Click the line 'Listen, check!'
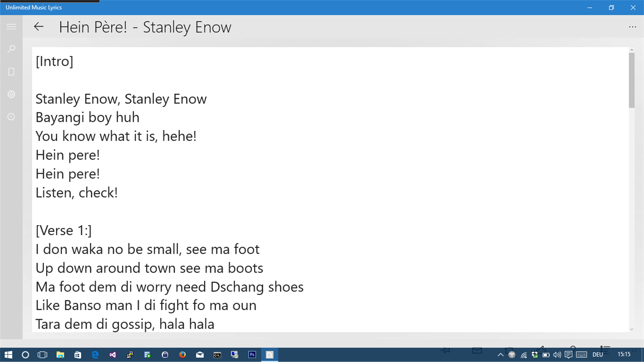 tap(77, 193)
